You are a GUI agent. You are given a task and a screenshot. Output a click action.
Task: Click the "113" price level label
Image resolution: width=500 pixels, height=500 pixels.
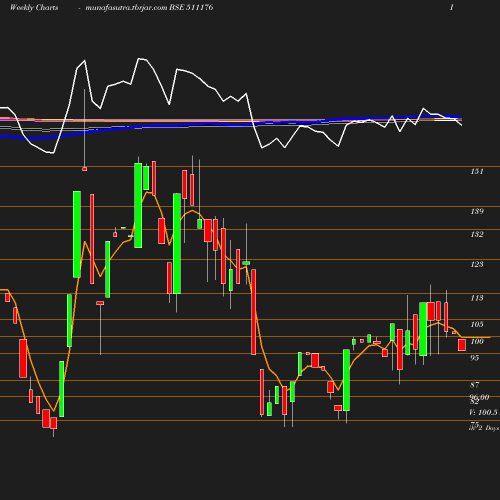click(477, 298)
